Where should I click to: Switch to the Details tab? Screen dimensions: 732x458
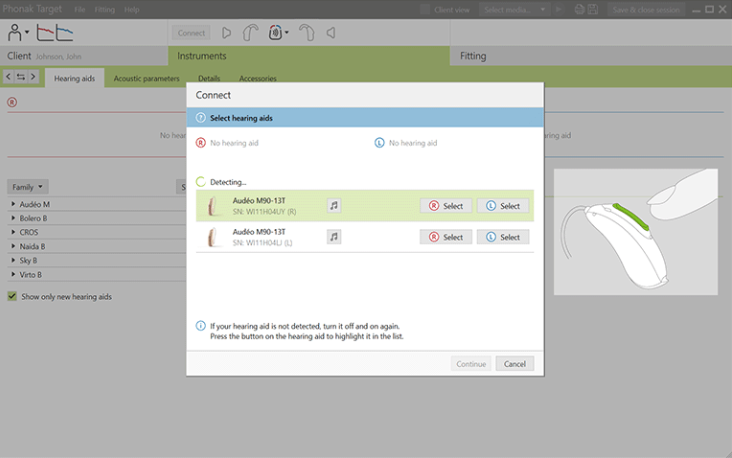pyautogui.click(x=209, y=78)
